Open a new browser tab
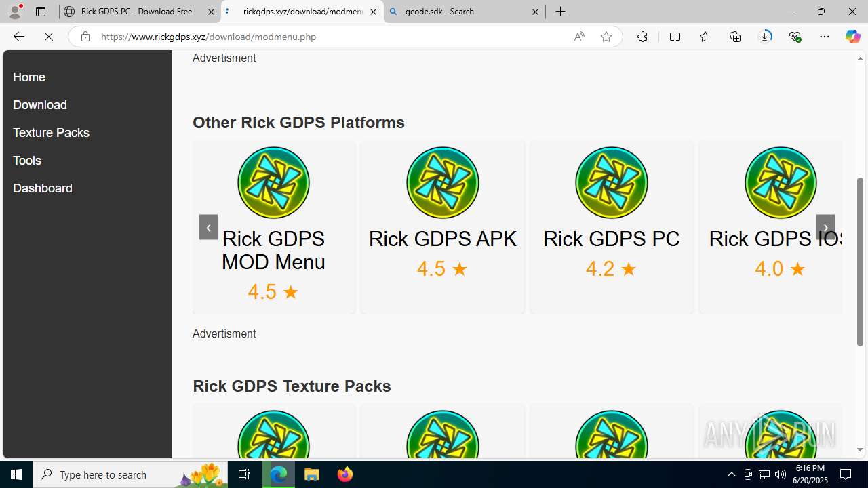The width and height of the screenshot is (868, 488). tap(560, 12)
